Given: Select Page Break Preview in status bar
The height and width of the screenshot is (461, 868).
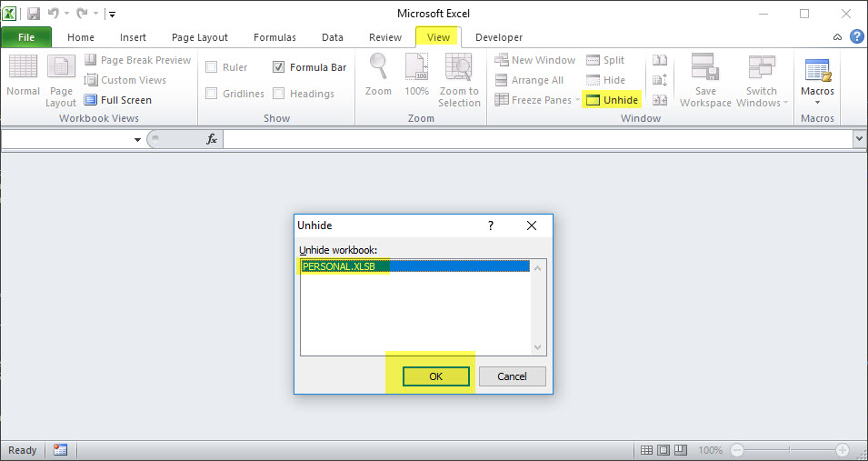Looking at the screenshot, I should coord(681,450).
